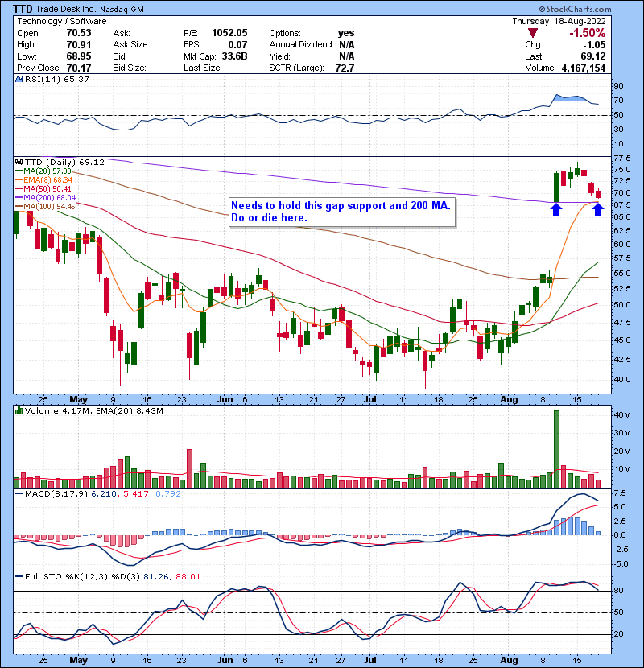Click the EPS value 0.07
Image resolution: width=644 pixels, height=668 pixels.
[237, 44]
